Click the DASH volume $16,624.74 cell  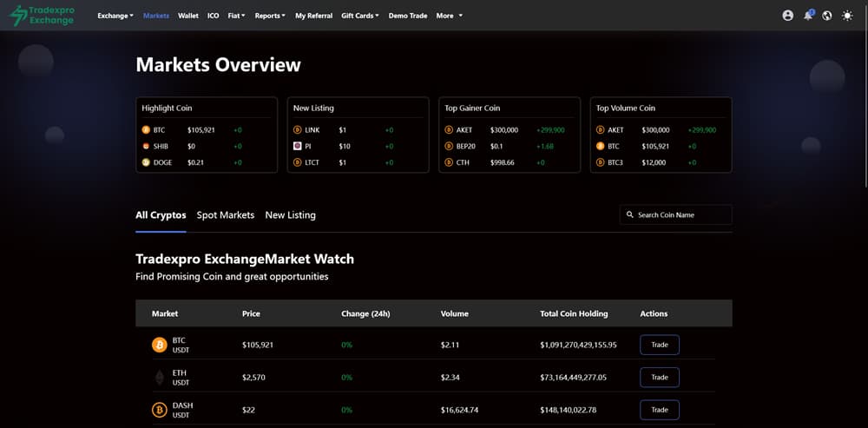point(459,411)
